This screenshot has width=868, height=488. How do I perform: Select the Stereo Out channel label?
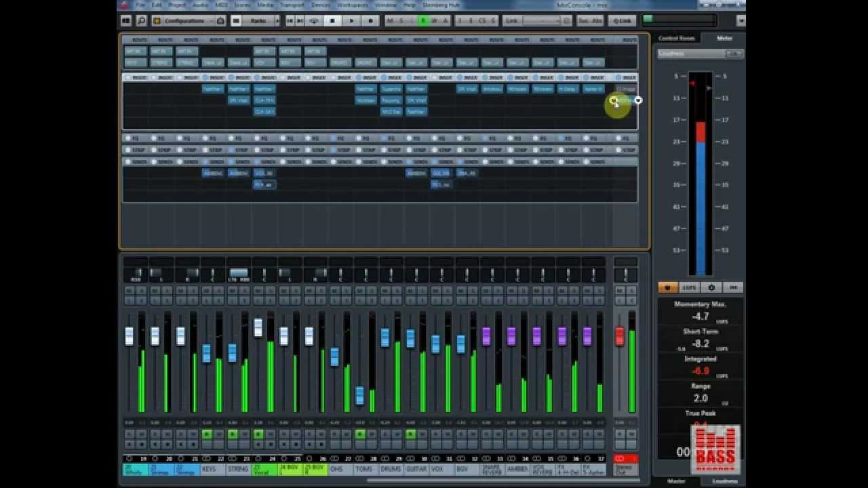[626, 469]
